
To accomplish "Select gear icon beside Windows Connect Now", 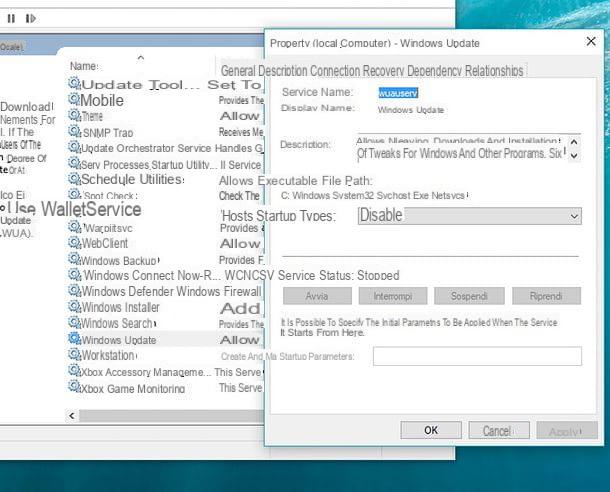I will (74, 275).
